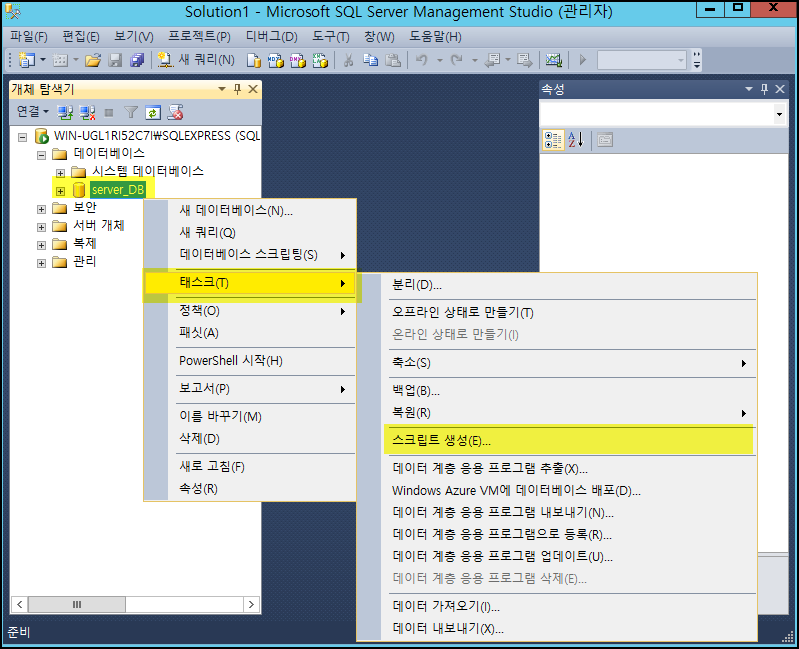Screen dimensions: 799x649
Task: Expand the server_DB database node
Action: point(60,191)
